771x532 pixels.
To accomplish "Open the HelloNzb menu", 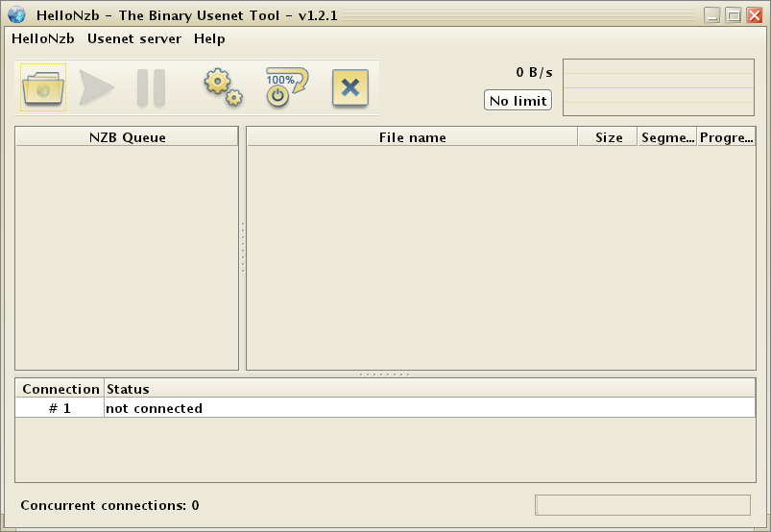I will (x=43, y=38).
